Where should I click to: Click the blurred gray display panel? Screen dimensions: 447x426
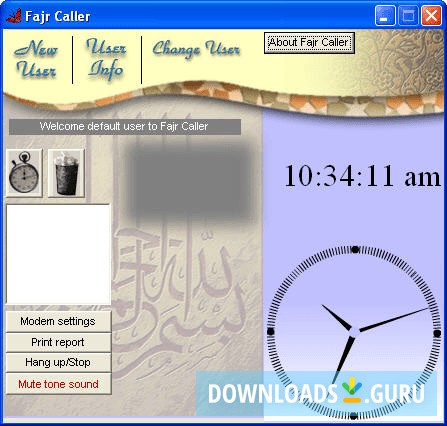tap(190, 181)
